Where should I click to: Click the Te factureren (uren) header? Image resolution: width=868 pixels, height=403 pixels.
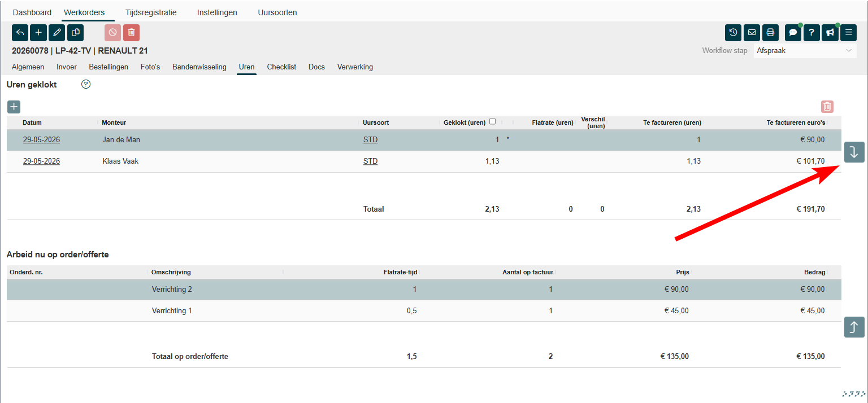coord(672,122)
